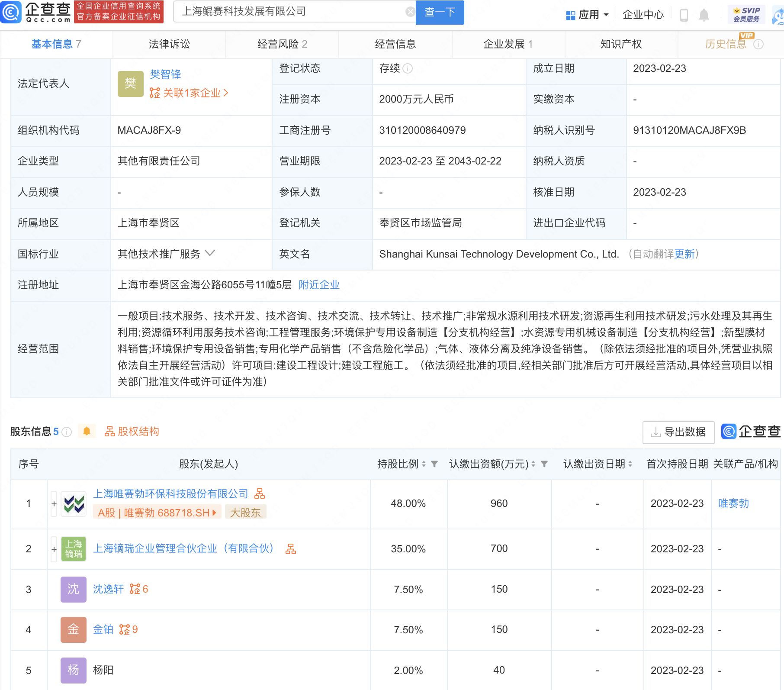
Task: Open legal representative 樊智锋 link
Action: pyautogui.click(x=165, y=74)
